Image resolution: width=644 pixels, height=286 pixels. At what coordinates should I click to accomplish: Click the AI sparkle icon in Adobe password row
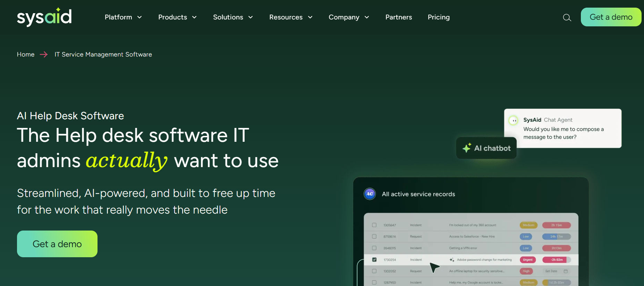pyautogui.click(x=452, y=260)
